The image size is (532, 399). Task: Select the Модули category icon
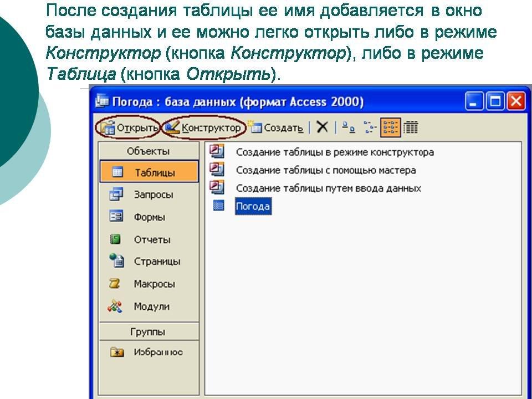(115, 306)
